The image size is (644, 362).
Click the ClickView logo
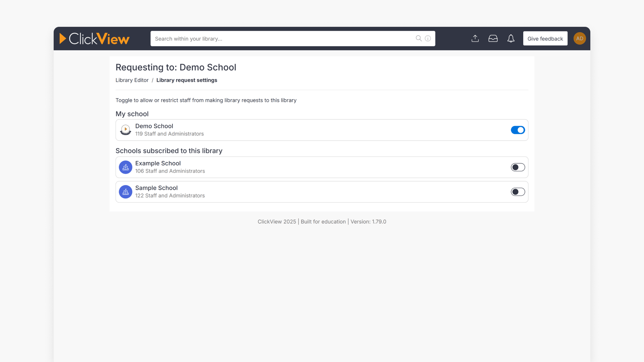click(x=94, y=39)
